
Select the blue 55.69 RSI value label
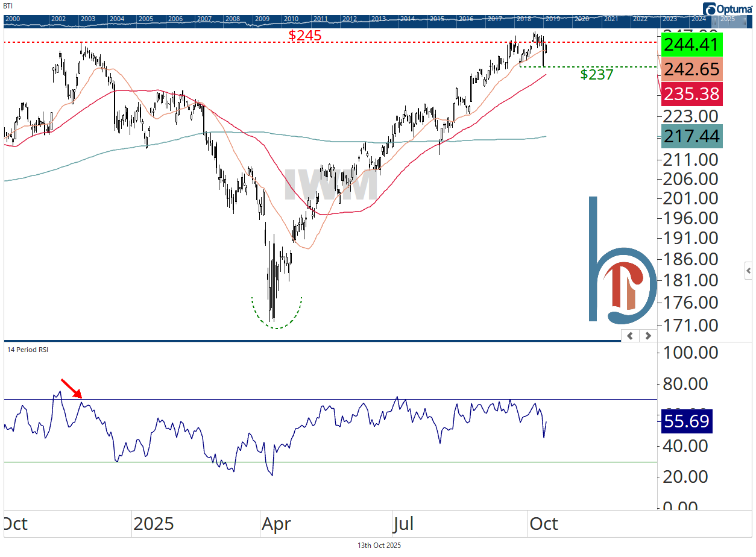(x=687, y=421)
